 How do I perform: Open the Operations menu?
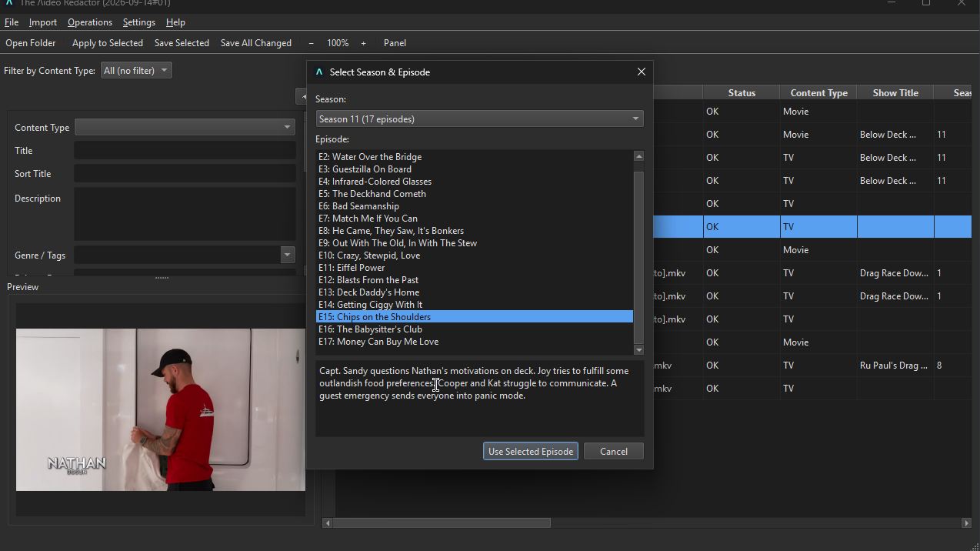pyautogui.click(x=90, y=22)
